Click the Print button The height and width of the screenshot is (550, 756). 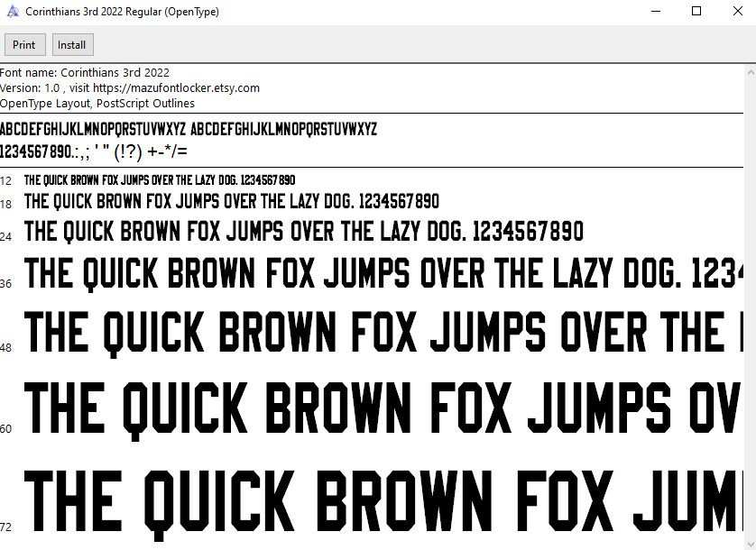pyautogui.click(x=24, y=45)
